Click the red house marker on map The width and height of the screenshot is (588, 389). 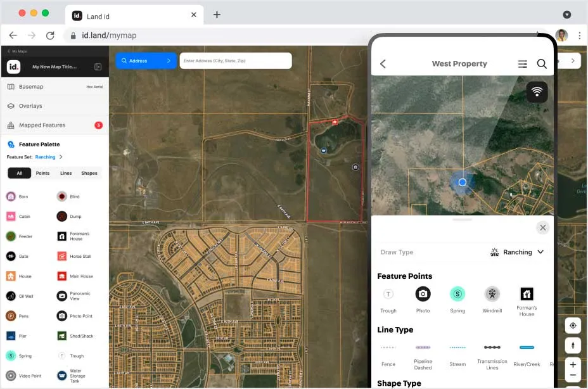click(x=335, y=122)
